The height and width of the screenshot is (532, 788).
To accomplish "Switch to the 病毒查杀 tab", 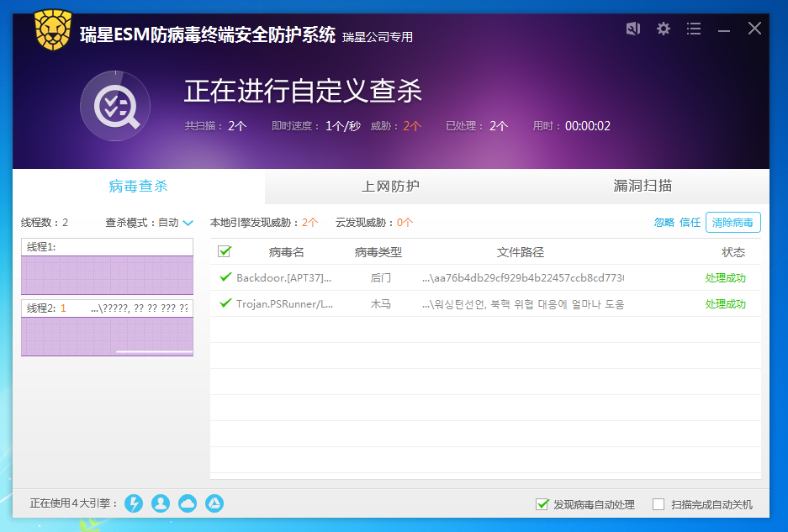I will 138,186.
